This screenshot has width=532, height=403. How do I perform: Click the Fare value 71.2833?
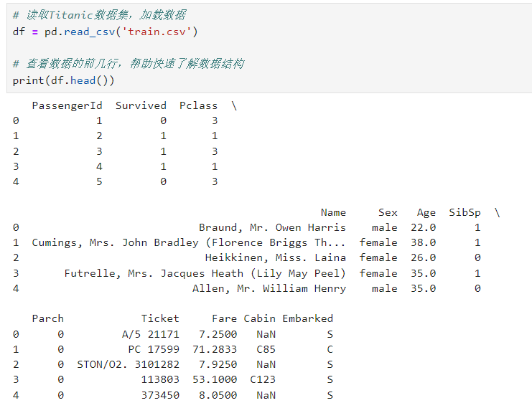pos(215,349)
